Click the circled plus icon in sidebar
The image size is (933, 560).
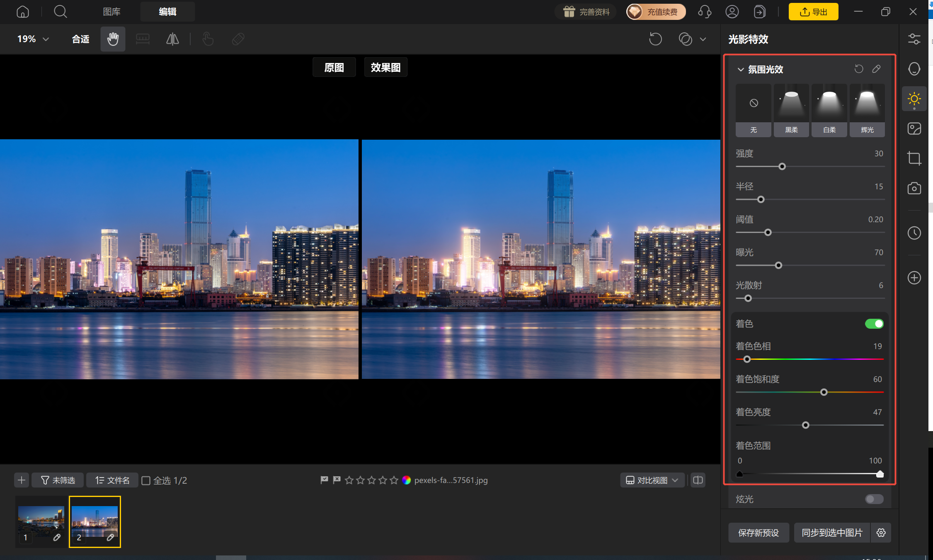pyautogui.click(x=914, y=278)
